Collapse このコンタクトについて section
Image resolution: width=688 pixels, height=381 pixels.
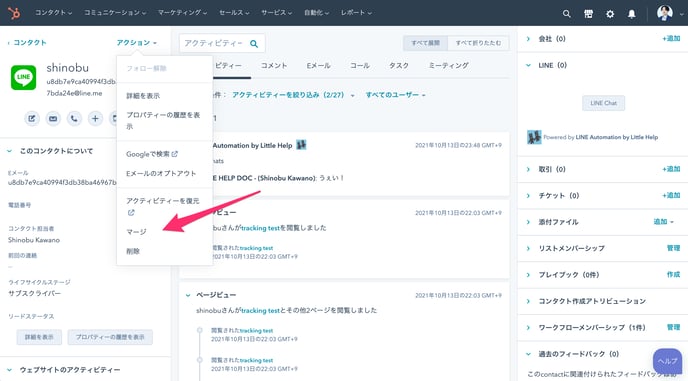pyautogui.click(x=9, y=151)
